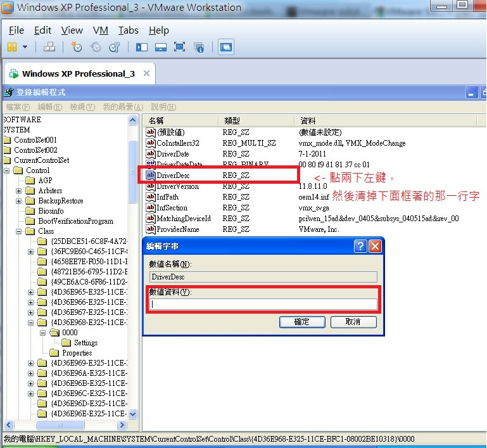
Task: Expand the {4D36E969-E325-11CE key
Action: [x=30, y=363]
